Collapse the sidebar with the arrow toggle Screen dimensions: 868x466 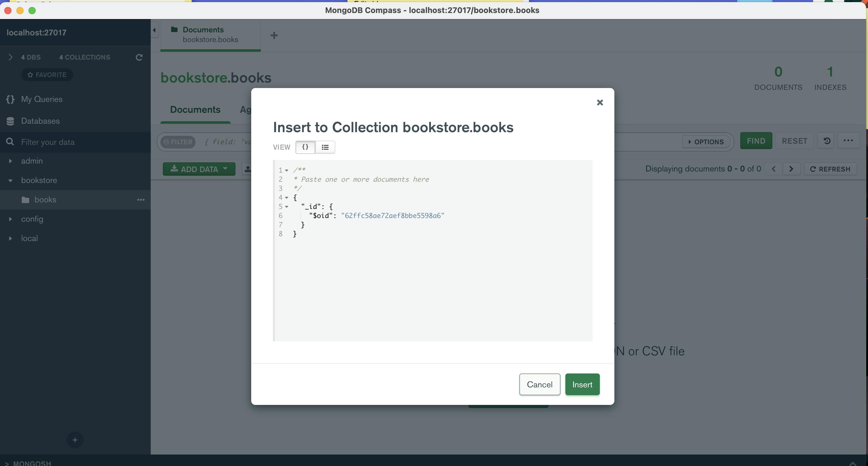pyautogui.click(x=154, y=30)
